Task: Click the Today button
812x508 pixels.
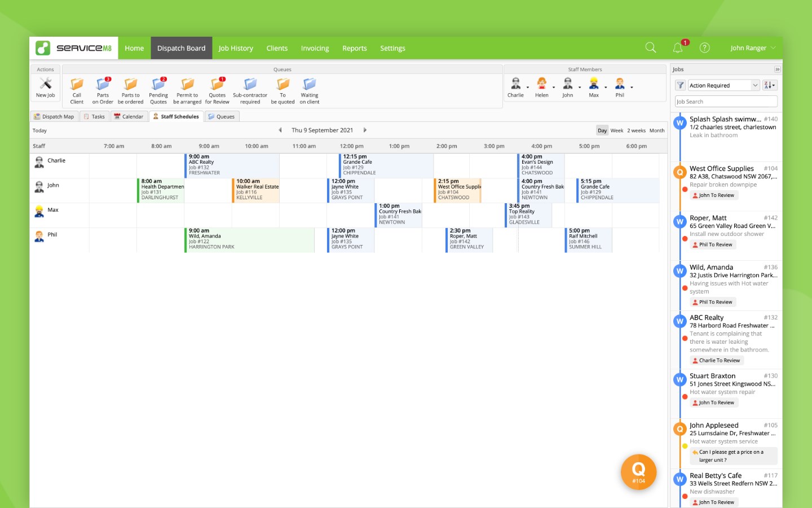Action: pyautogui.click(x=39, y=130)
